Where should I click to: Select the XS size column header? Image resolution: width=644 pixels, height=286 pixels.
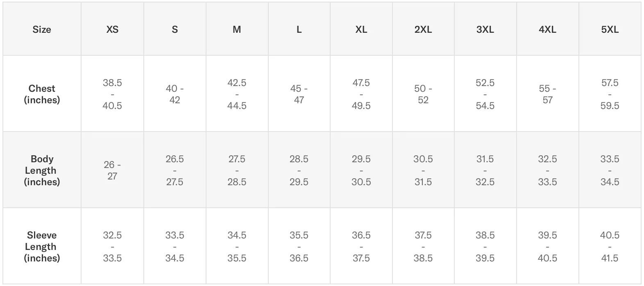click(x=112, y=30)
